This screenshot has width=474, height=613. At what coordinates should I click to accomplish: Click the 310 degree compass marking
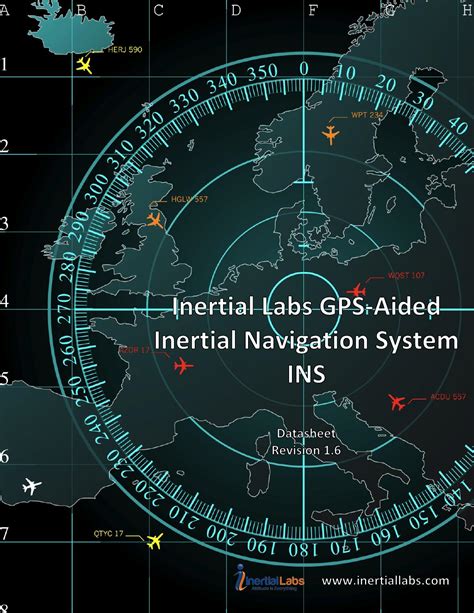pyautogui.click(x=122, y=155)
